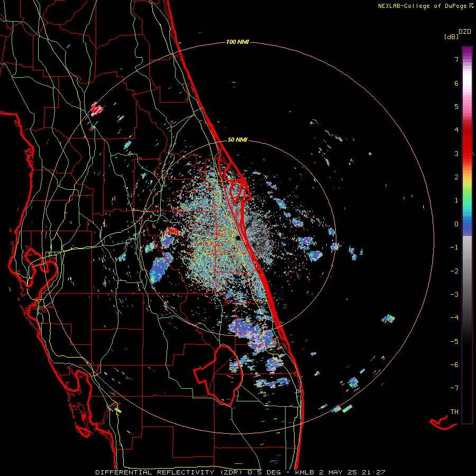Image resolution: width=476 pixels, height=476 pixels.
Task: Click the NEXLAB-College of DuPage watermark text
Action: pyautogui.click(x=425, y=6)
